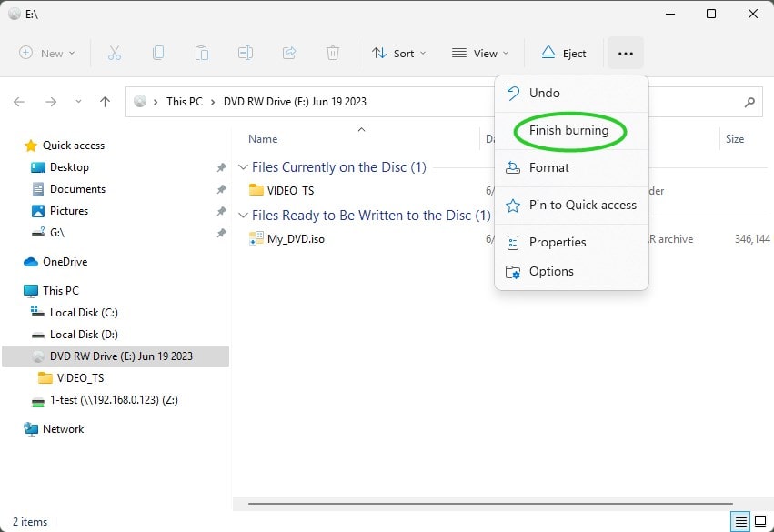This screenshot has height=532, width=774.
Task: Select Format from the context menu
Action: point(548,167)
